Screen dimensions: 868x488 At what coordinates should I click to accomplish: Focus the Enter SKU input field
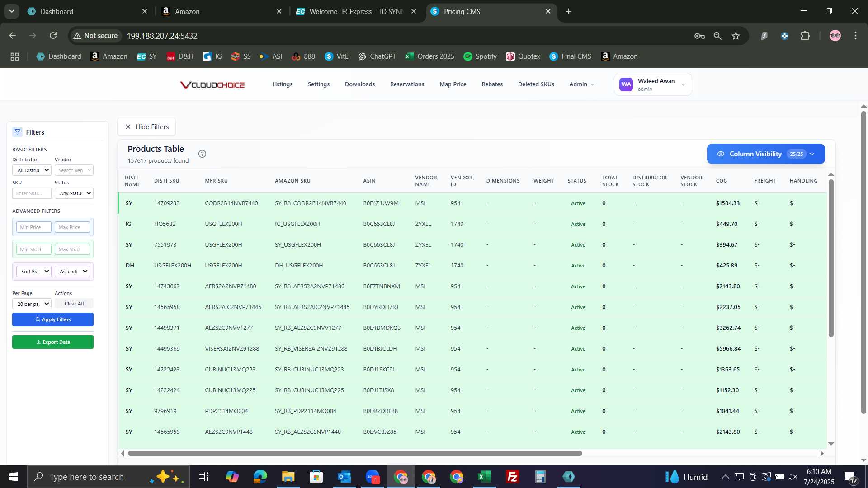click(x=32, y=193)
